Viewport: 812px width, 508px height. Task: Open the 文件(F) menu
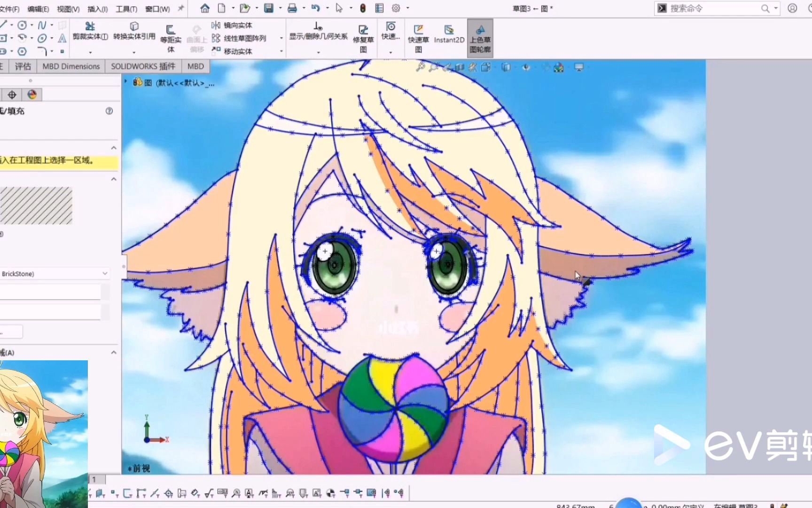coord(9,8)
